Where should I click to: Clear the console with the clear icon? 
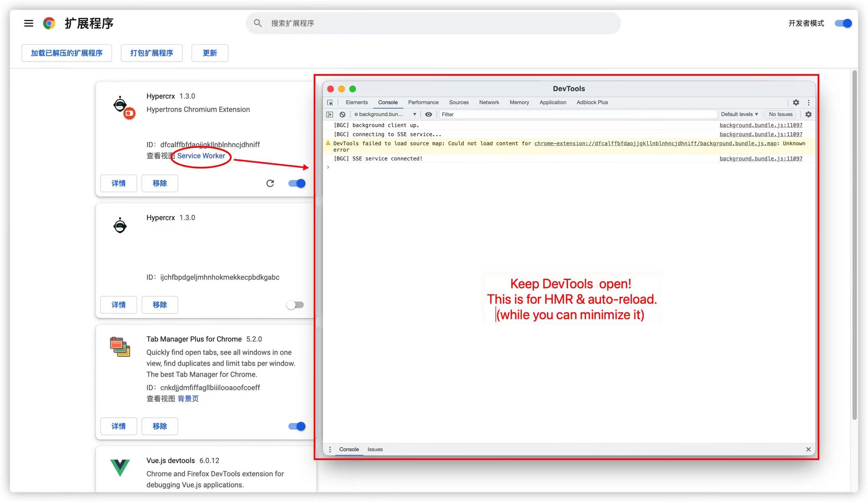tap(342, 115)
